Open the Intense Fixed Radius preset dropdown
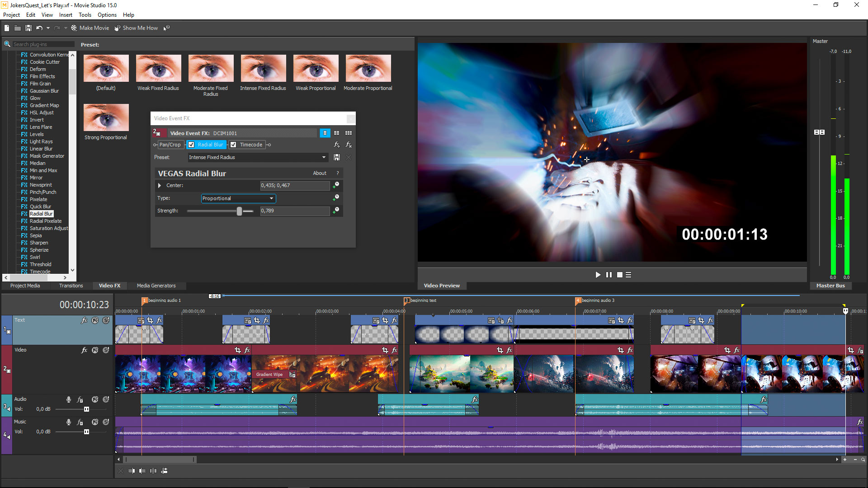This screenshot has width=868, height=488. point(323,157)
